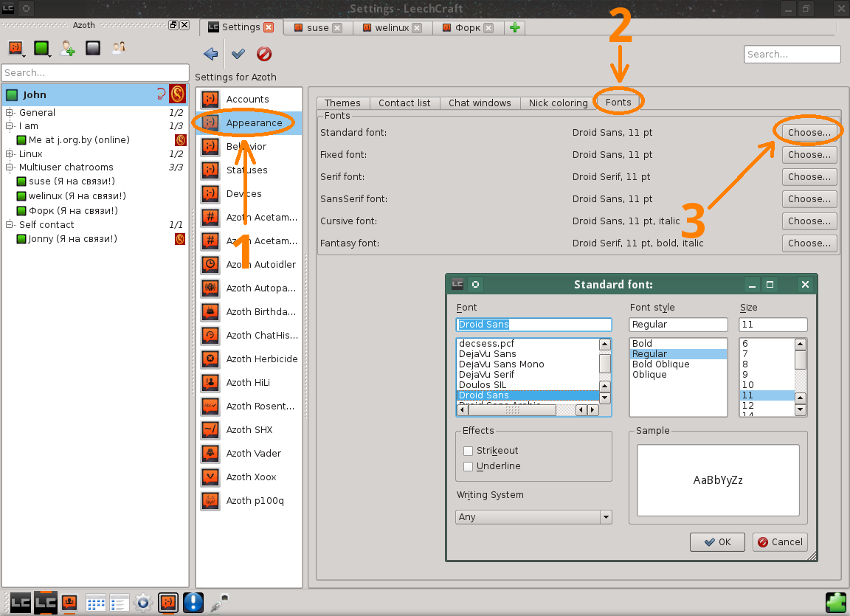The image size is (850, 616).
Task: Close the Settings tab with its red X
Action: [x=269, y=27]
